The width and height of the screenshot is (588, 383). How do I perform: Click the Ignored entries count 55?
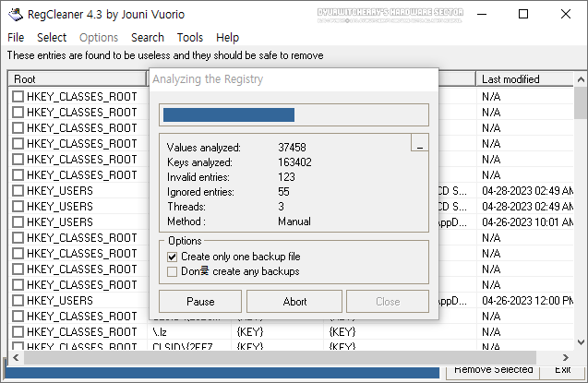tap(283, 192)
